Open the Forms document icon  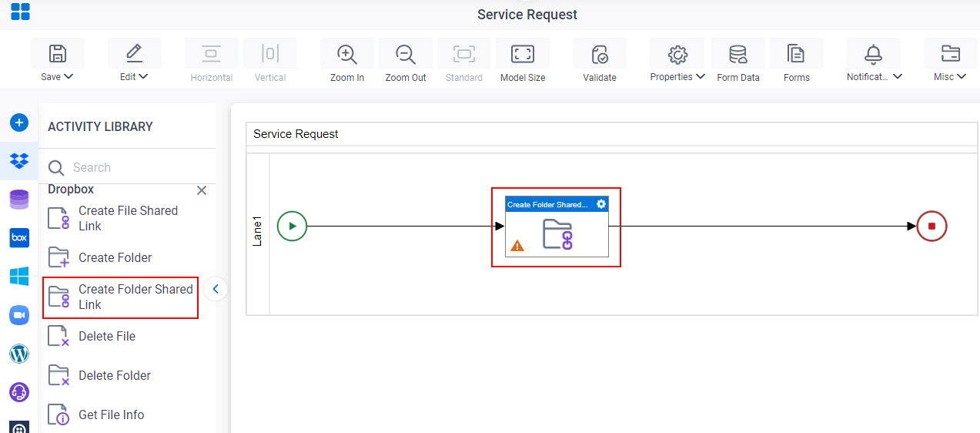[796, 54]
